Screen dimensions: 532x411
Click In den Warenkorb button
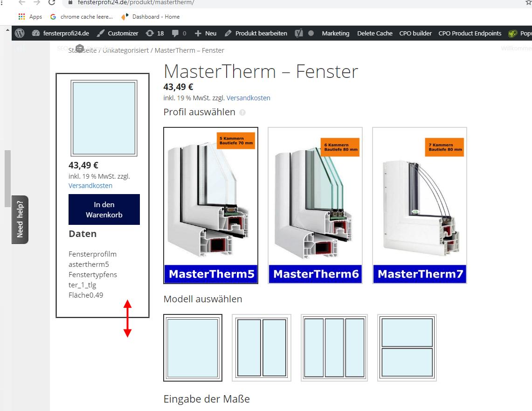(x=104, y=209)
